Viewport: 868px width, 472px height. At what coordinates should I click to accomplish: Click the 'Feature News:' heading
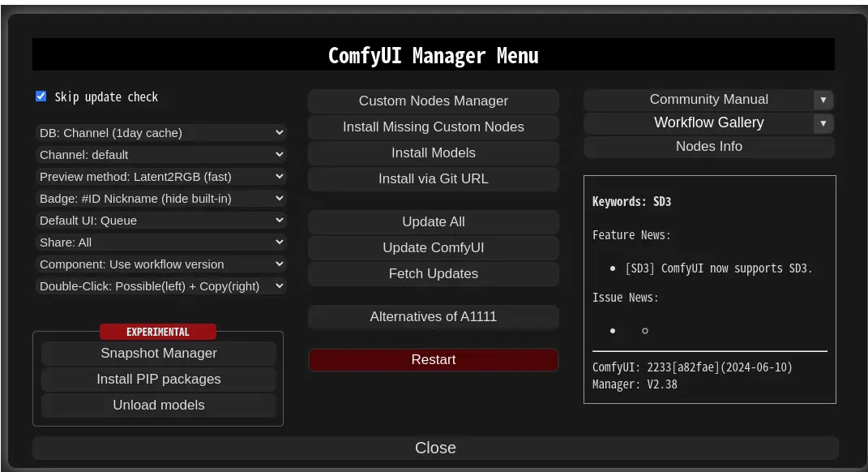tap(631, 235)
